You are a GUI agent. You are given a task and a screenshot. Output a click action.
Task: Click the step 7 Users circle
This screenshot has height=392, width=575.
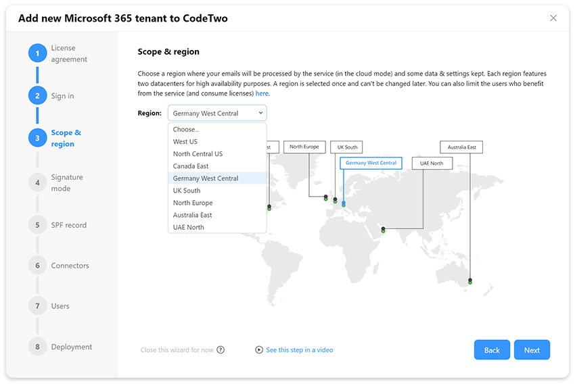(37, 306)
